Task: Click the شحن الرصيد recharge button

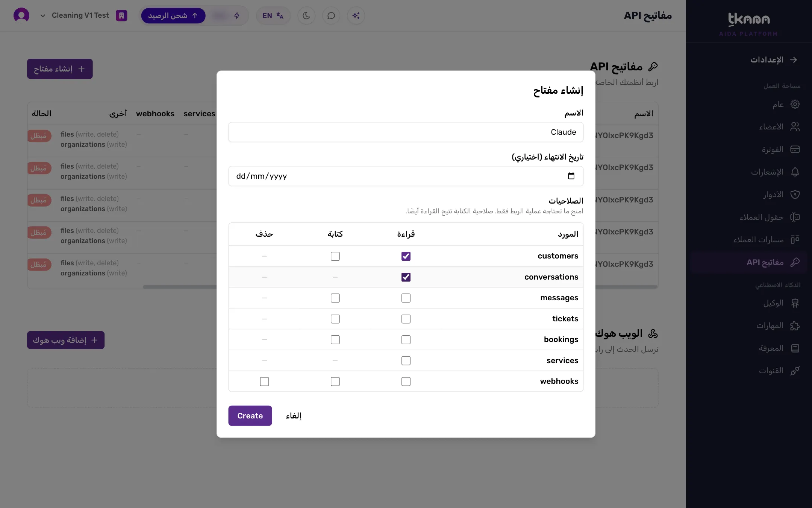Action: tap(173, 15)
